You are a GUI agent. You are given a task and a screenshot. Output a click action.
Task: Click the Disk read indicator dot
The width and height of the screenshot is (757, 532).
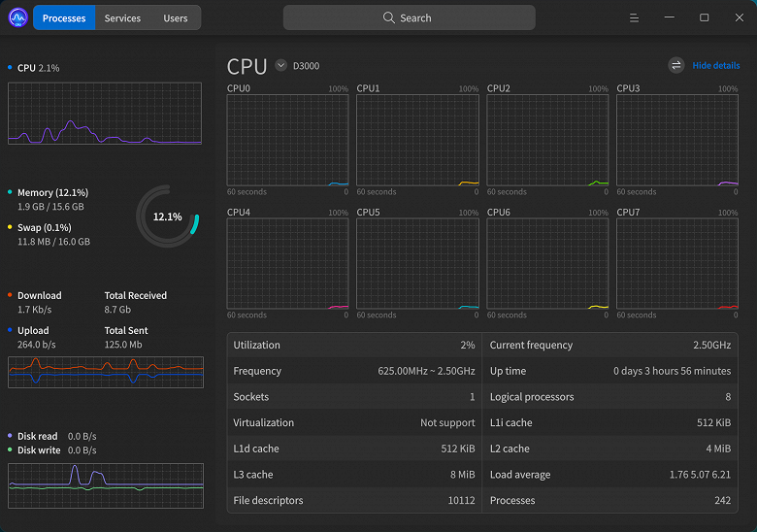10,436
